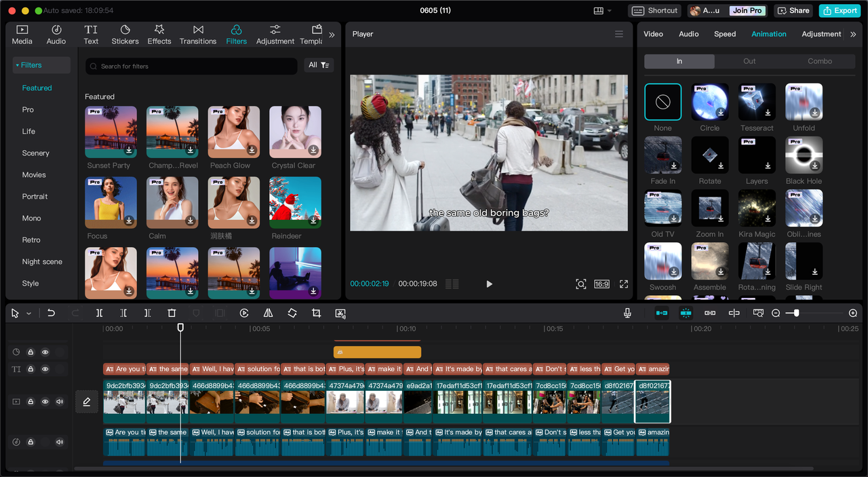Select the Portrait filter category

pyautogui.click(x=35, y=197)
